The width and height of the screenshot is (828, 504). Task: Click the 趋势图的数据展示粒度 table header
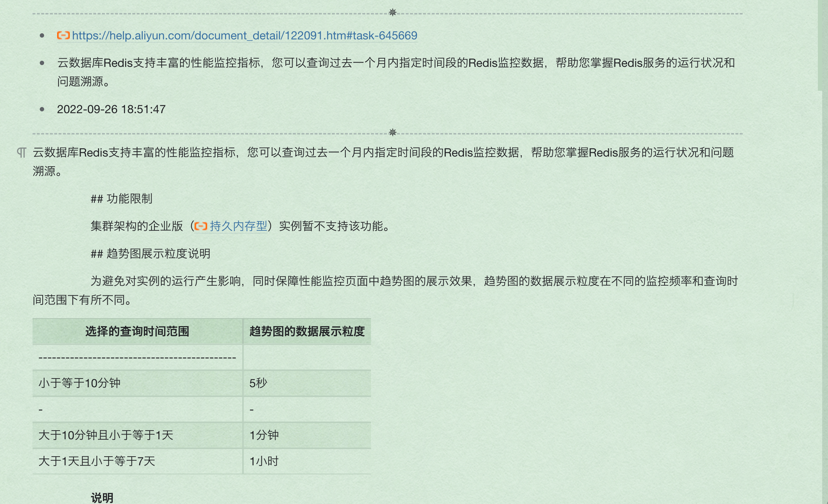tap(307, 332)
